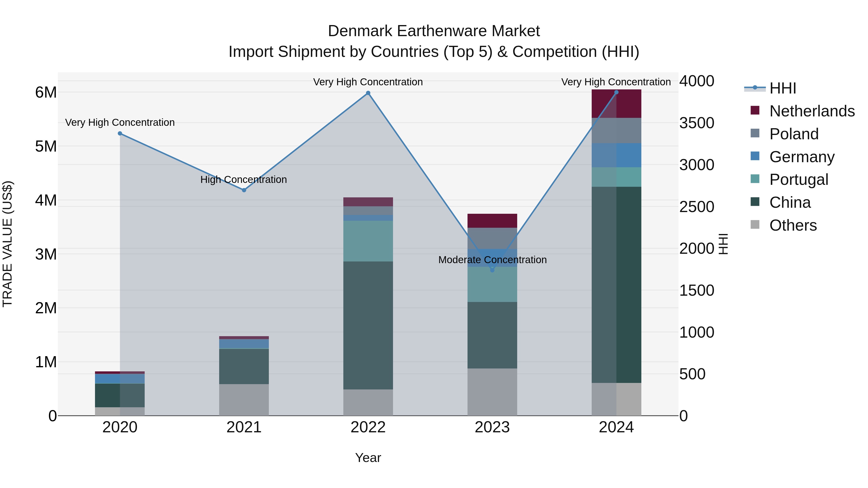Select the 2021 HHI data point
This screenshot has height=488, width=868.
click(244, 190)
